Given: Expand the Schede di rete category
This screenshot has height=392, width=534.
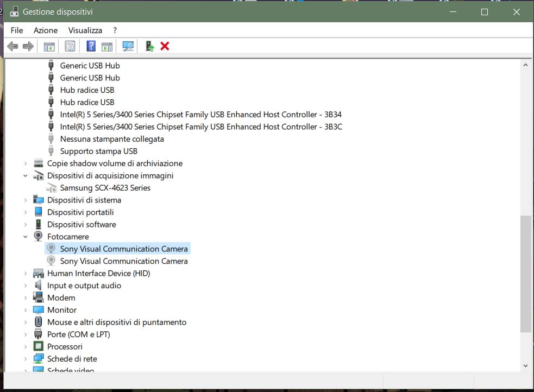Looking at the screenshot, I should 26,359.
